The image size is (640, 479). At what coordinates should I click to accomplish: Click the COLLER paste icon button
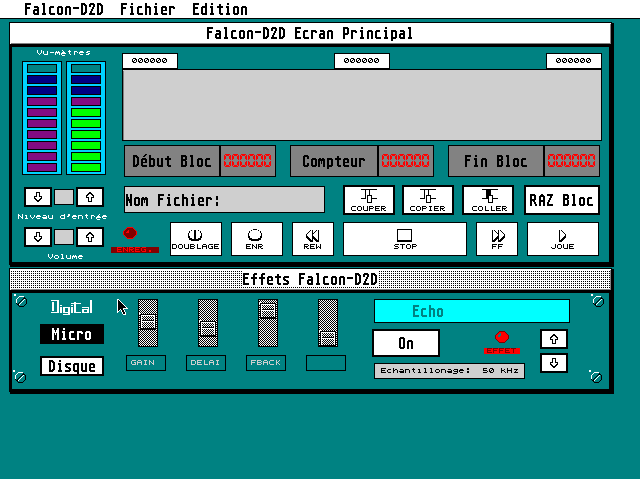coord(488,200)
